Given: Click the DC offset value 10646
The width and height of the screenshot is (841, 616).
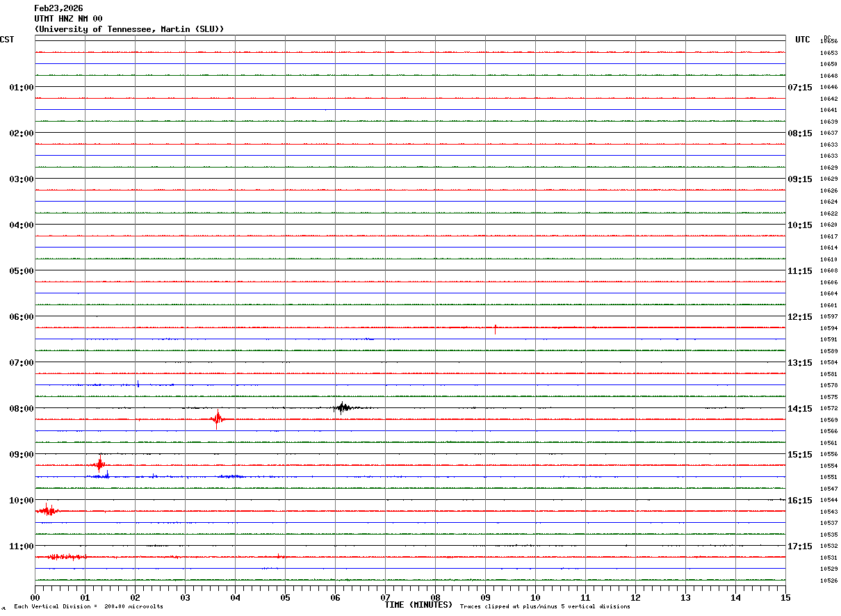Looking at the screenshot, I should pyautogui.click(x=828, y=88).
